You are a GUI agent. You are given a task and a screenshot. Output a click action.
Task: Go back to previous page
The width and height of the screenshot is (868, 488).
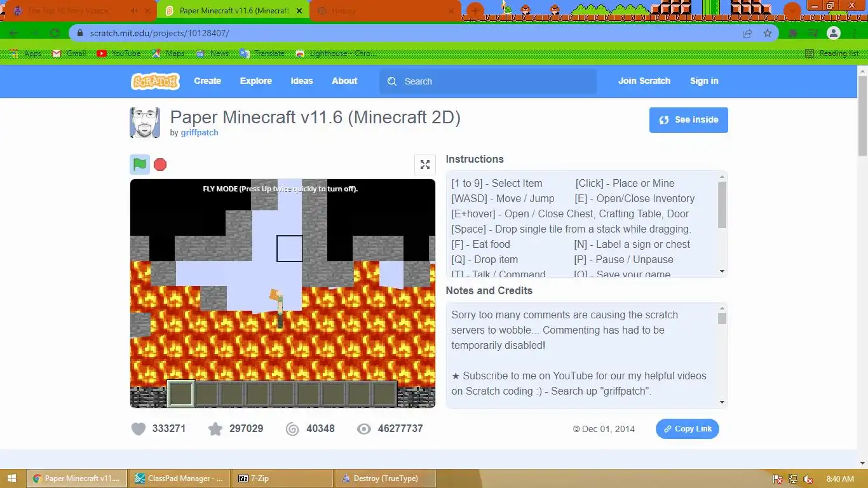[14, 33]
